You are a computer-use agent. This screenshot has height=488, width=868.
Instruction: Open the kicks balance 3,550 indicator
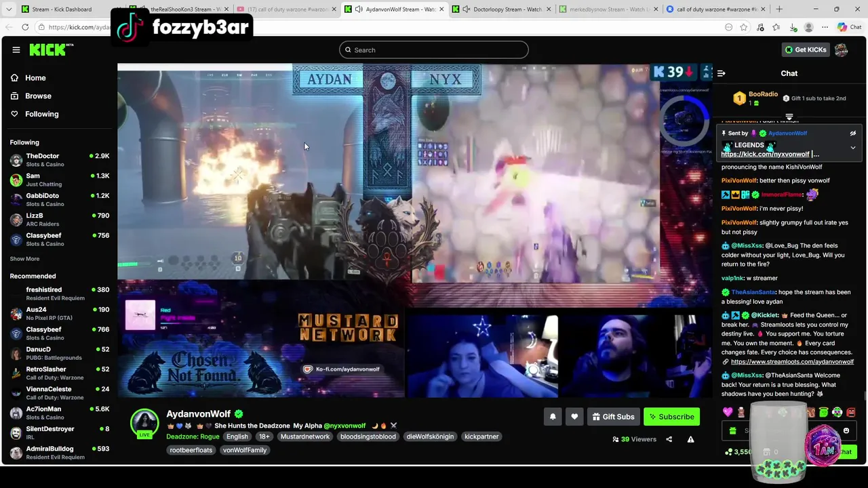point(738,452)
